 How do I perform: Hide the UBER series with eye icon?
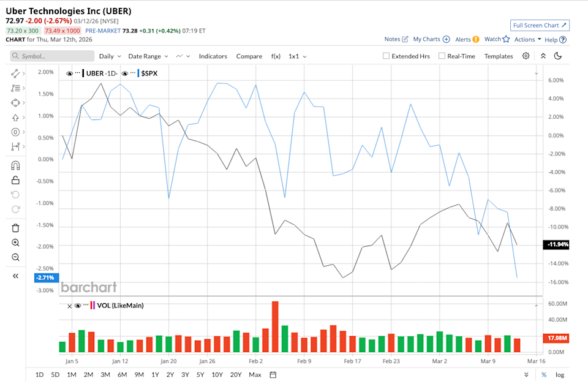pyautogui.click(x=69, y=73)
